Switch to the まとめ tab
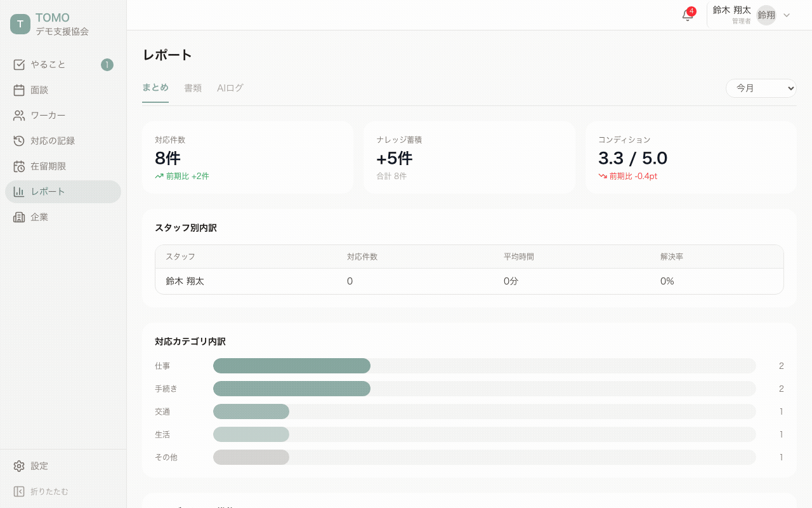Viewport: 812px width, 508px height. [x=155, y=88]
